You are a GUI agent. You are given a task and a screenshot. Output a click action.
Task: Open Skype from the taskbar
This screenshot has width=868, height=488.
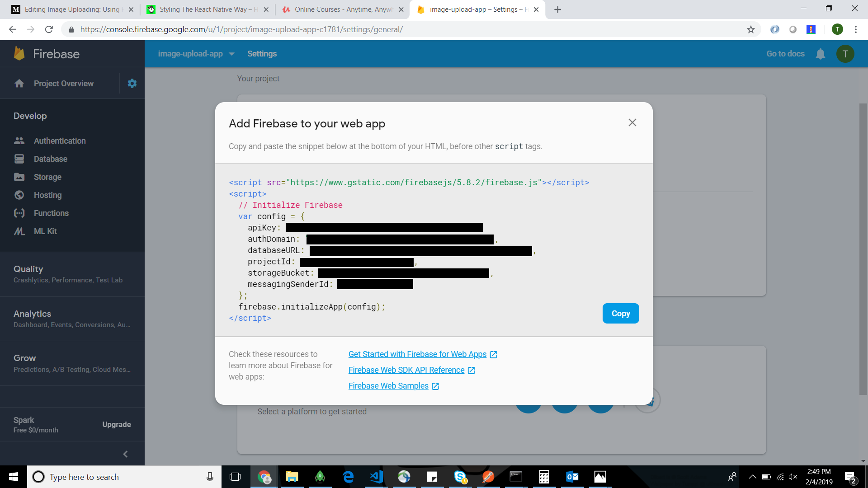tap(460, 477)
